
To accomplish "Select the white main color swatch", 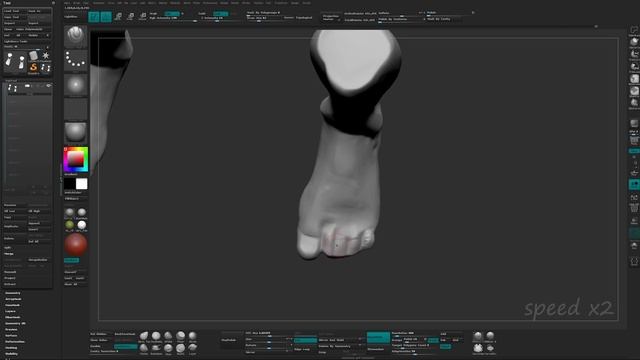I will [82, 184].
